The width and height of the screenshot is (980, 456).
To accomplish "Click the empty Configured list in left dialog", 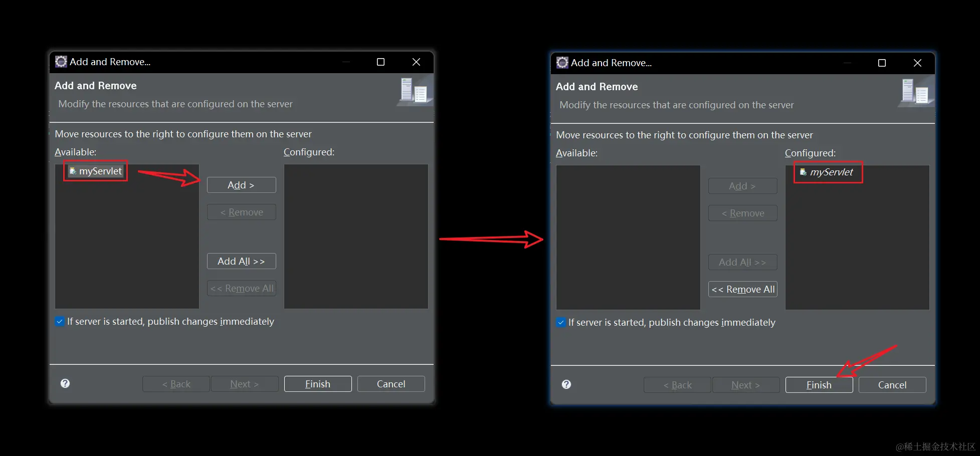I will [356, 236].
